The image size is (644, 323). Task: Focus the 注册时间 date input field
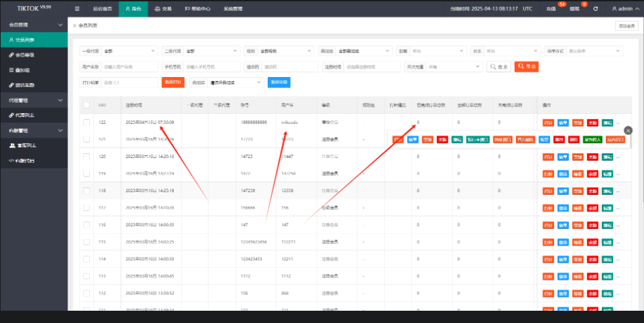[371, 67]
